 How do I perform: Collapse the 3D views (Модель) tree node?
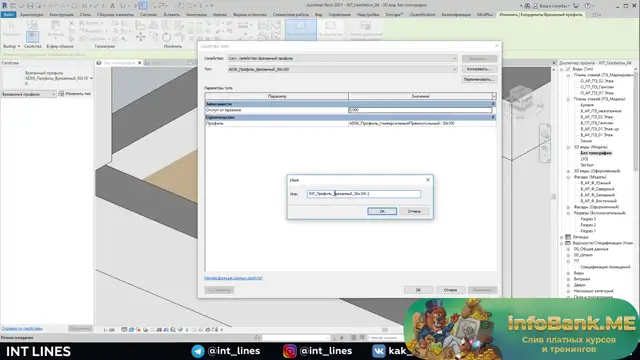pos(568,147)
